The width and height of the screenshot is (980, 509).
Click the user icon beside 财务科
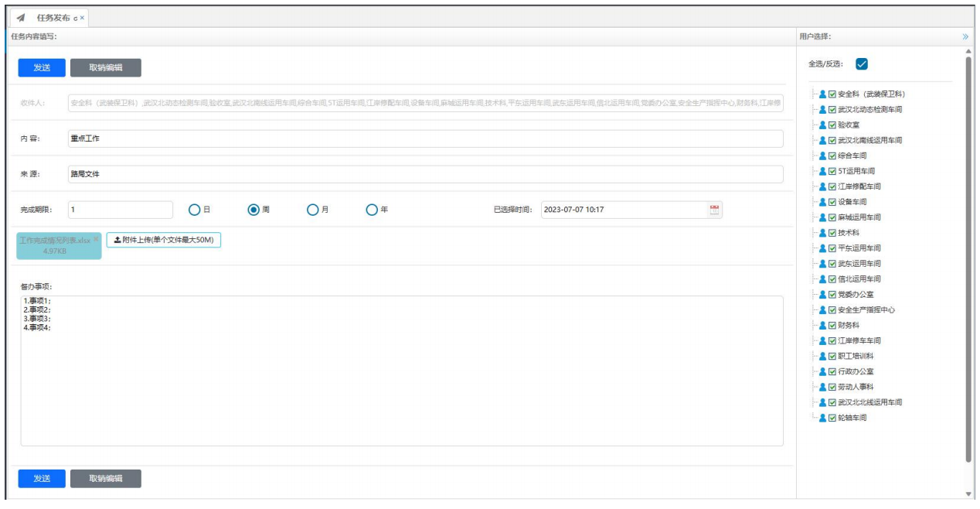click(x=822, y=326)
